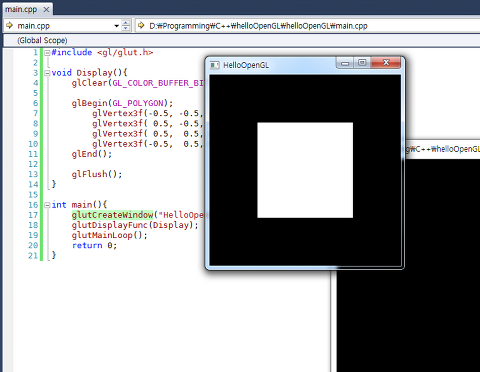Maximize the HelloOpenGL window
The width and height of the screenshot is (480, 372).
(x=362, y=63)
